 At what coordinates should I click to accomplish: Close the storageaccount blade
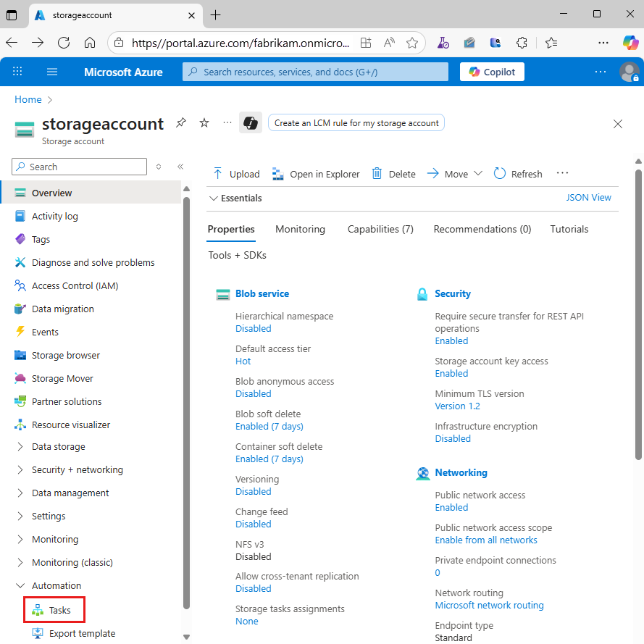point(617,124)
